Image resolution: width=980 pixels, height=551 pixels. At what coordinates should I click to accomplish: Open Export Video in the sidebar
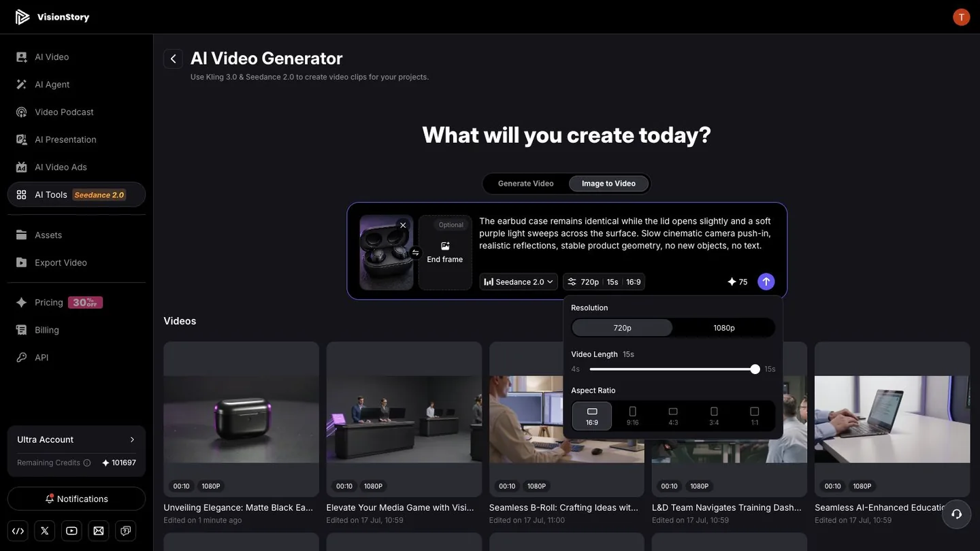coord(76,263)
